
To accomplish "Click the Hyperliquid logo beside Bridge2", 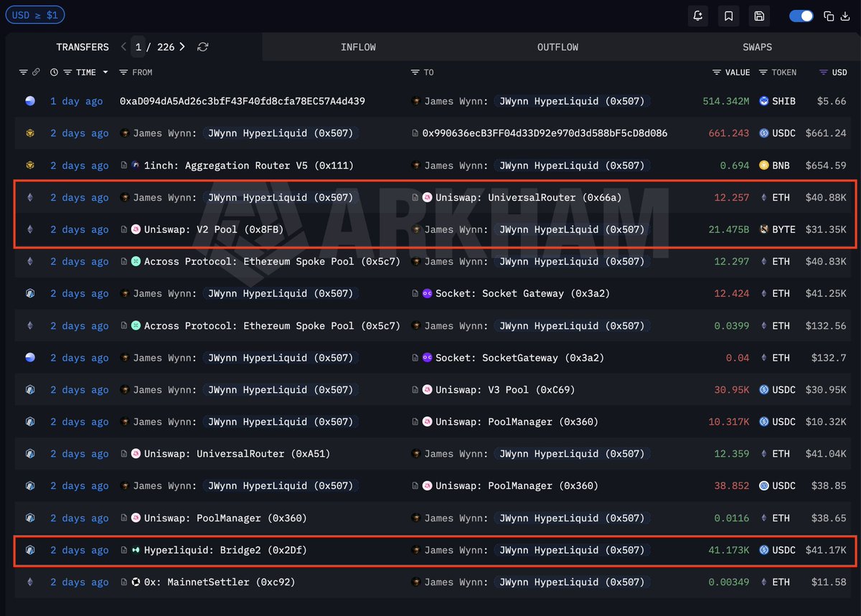I will click(136, 550).
